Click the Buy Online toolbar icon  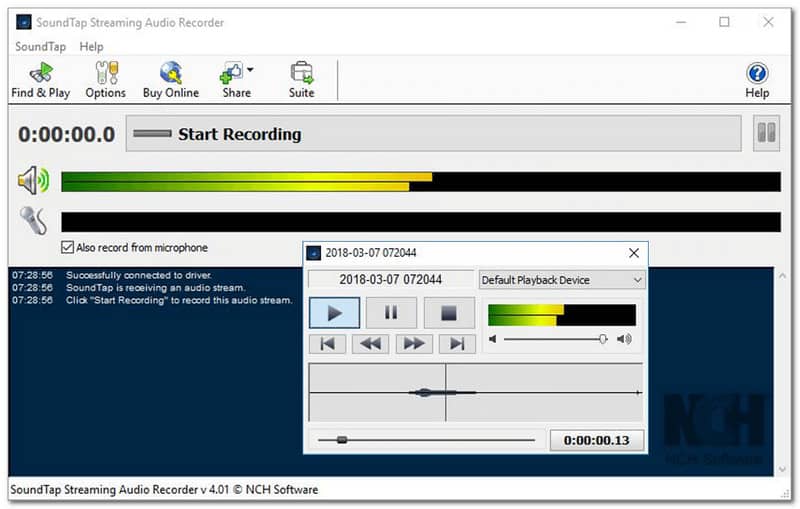click(x=171, y=80)
